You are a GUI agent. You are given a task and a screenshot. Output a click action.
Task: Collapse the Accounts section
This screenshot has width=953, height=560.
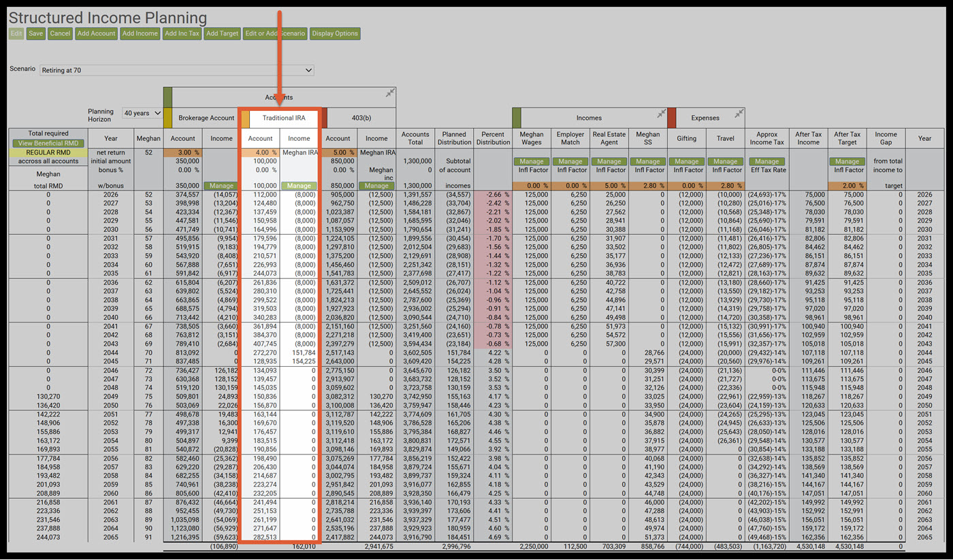[x=390, y=93]
